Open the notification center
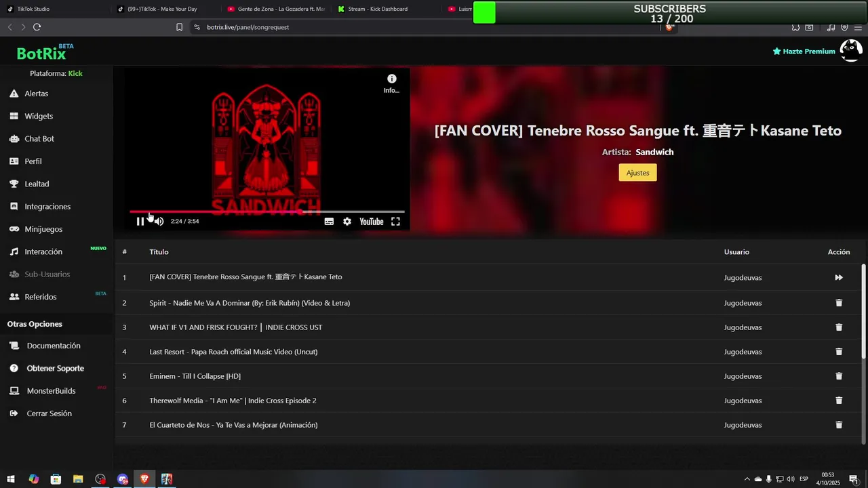Viewport: 868px width, 488px height. coord(854,479)
